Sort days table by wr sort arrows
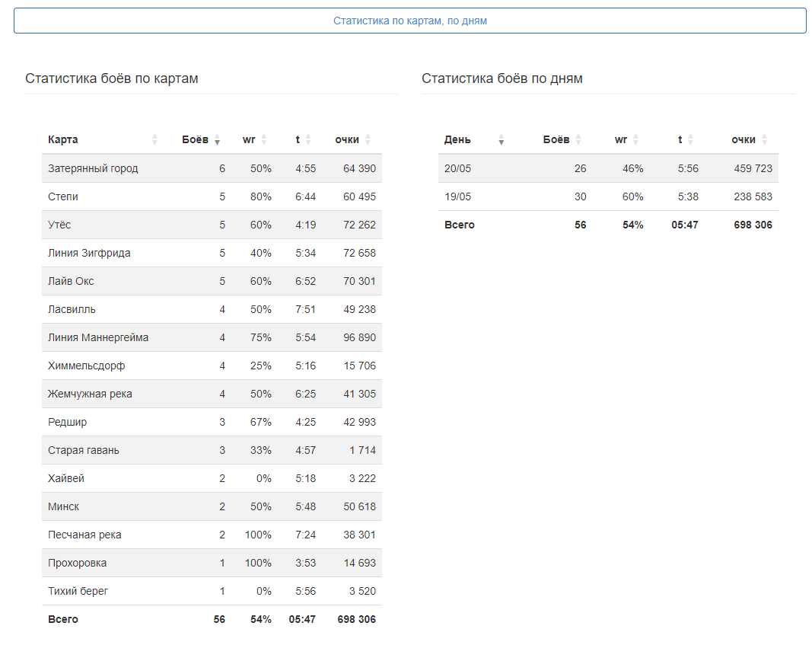812x645 pixels. click(x=635, y=139)
